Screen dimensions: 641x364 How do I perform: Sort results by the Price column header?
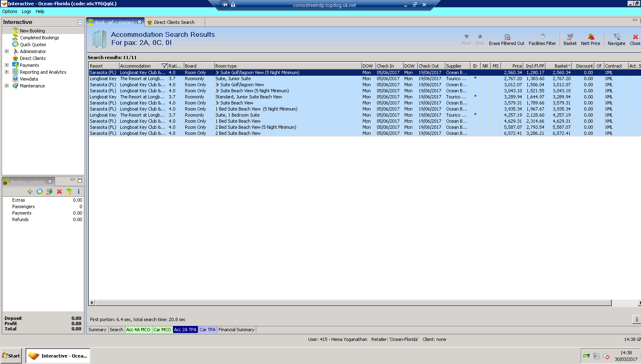(512, 66)
